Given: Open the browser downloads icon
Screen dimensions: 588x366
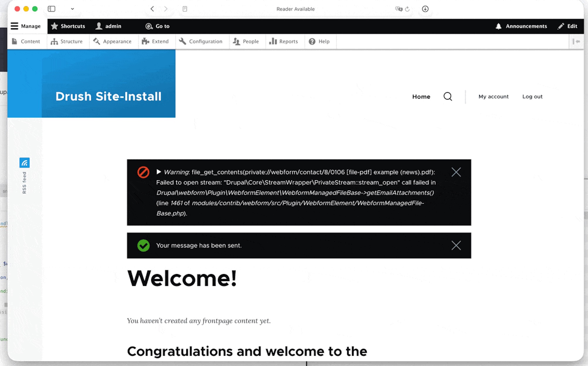Looking at the screenshot, I should click(x=425, y=9).
